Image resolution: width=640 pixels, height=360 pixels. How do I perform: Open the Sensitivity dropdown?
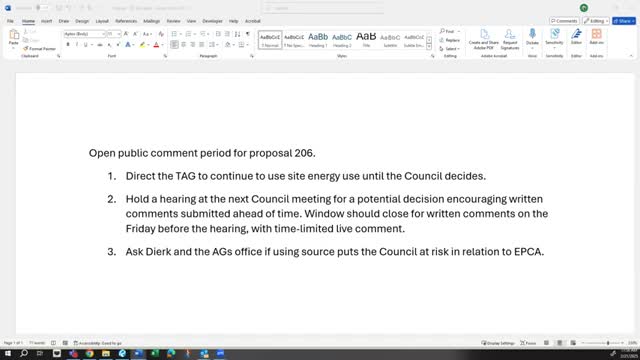[554, 39]
